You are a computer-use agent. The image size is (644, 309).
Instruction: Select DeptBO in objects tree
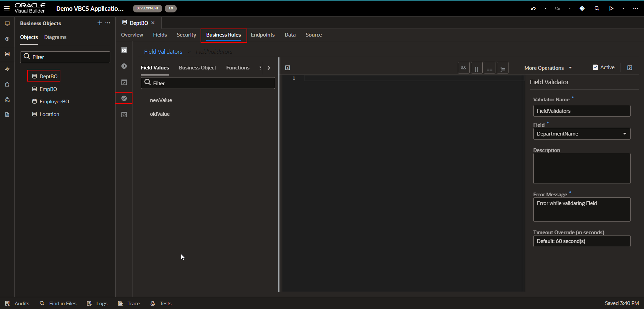point(45,76)
